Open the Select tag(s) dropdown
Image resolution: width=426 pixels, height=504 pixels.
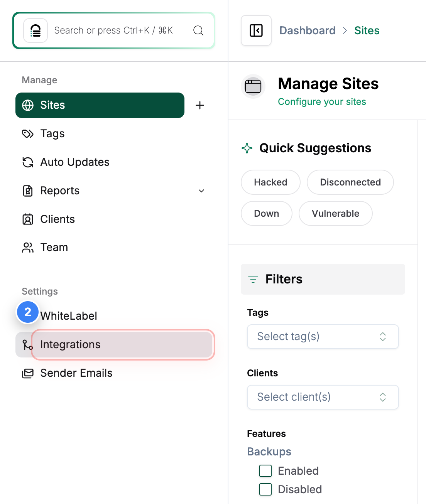(323, 337)
